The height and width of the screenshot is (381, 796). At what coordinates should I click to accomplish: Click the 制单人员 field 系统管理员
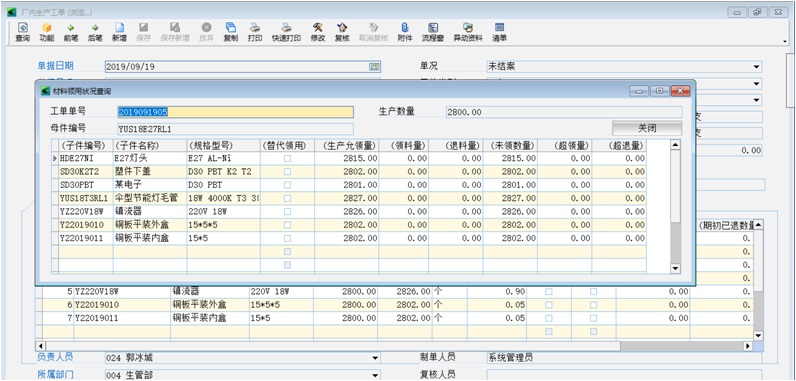624,358
